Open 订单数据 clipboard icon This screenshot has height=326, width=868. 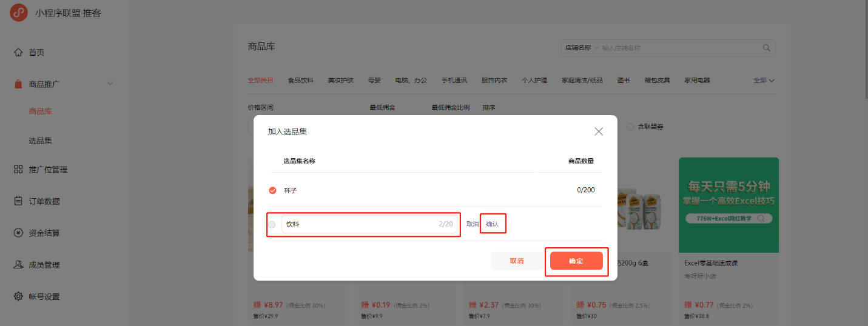[x=18, y=201]
